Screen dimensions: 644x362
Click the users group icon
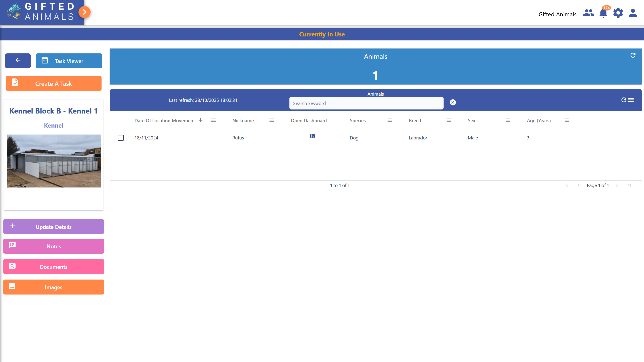[589, 13]
